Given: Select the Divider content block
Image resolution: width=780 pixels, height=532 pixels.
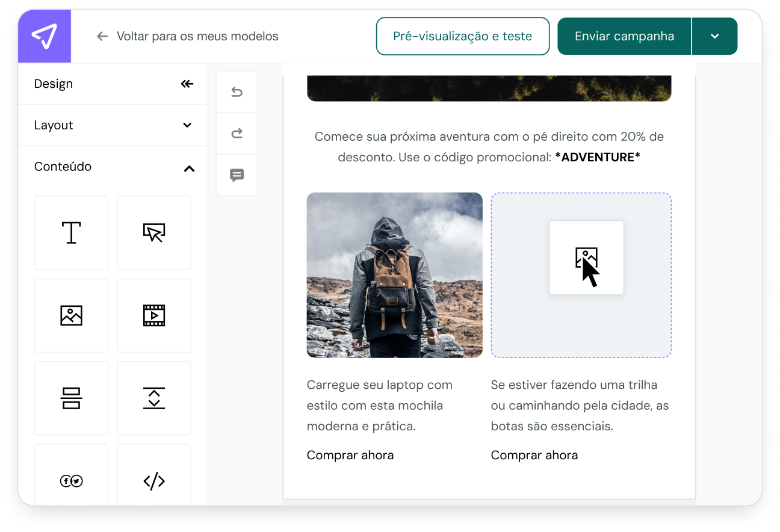Looking at the screenshot, I should (71, 398).
